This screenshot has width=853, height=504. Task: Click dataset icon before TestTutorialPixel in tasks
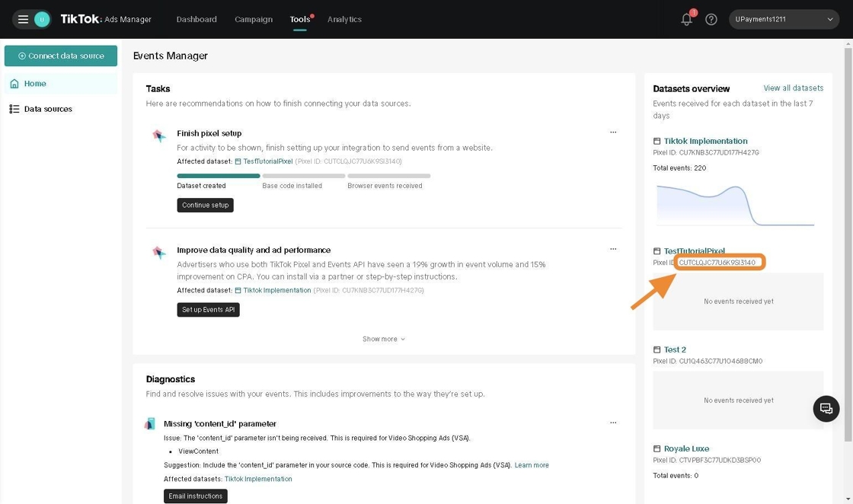(x=238, y=161)
